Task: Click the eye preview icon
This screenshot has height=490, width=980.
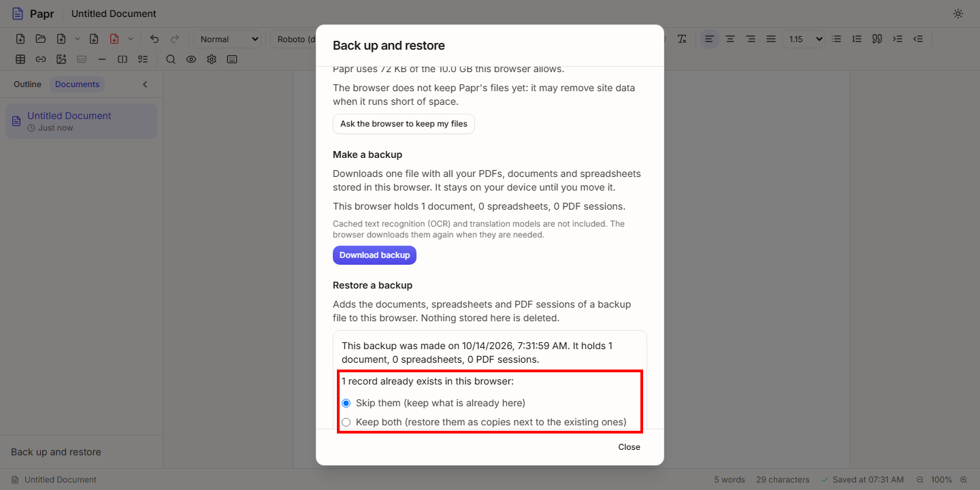Action: (191, 59)
